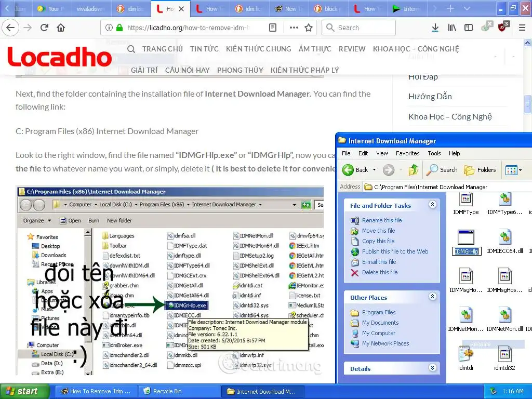
Task: Select IDMIECC64.dll file
Action: point(505,242)
